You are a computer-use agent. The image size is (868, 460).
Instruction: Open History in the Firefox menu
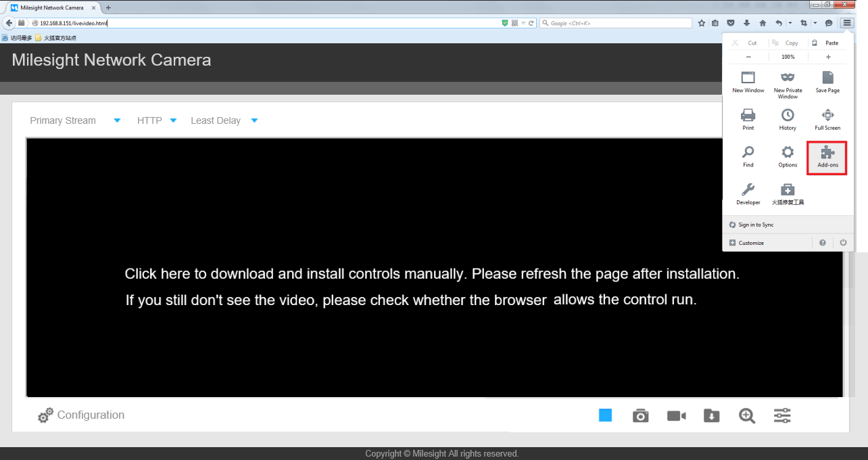coord(788,120)
